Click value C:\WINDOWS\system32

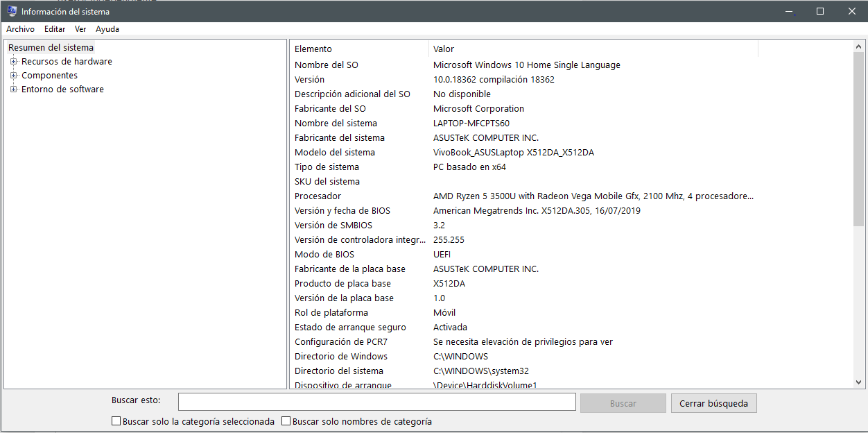481,371
